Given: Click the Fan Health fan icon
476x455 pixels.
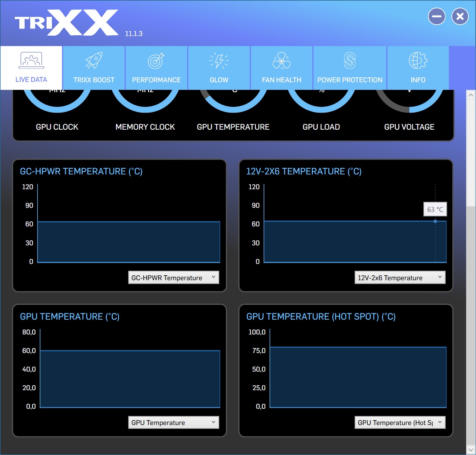Looking at the screenshot, I should (x=281, y=60).
